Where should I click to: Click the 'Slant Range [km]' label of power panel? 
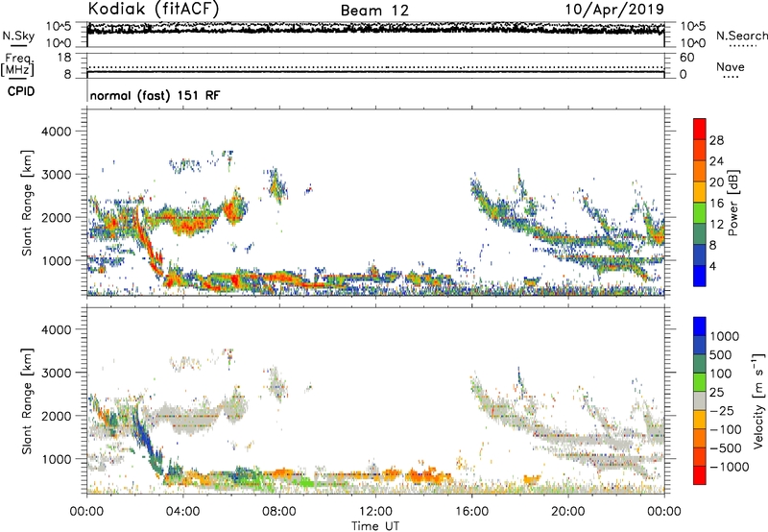click(x=27, y=204)
